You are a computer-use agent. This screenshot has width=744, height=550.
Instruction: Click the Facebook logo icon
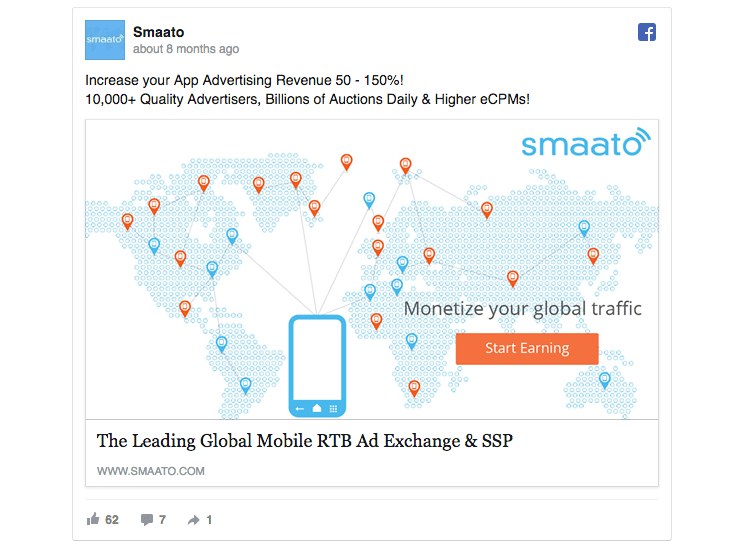[647, 32]
